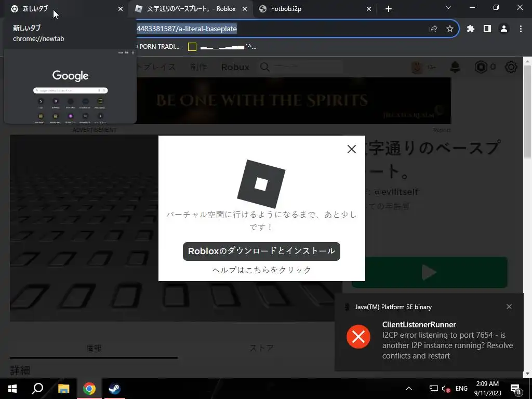
Task: Bookmark this page with the star
Action: pos(450,29)
